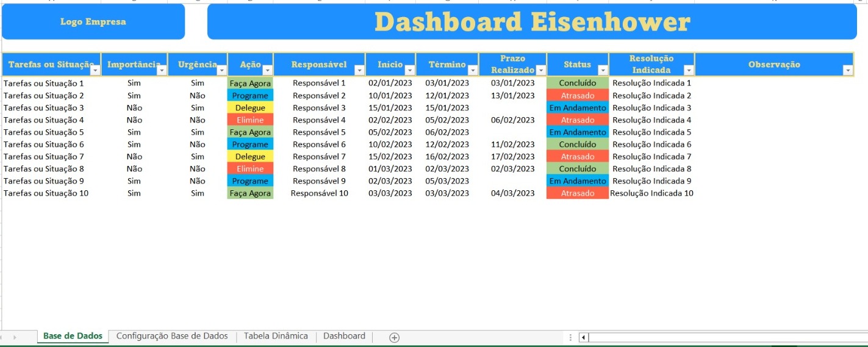This screenshot has height=347, width=868.
Task: Click the sheet tab scroll right arrow
Action: (15, 337)
